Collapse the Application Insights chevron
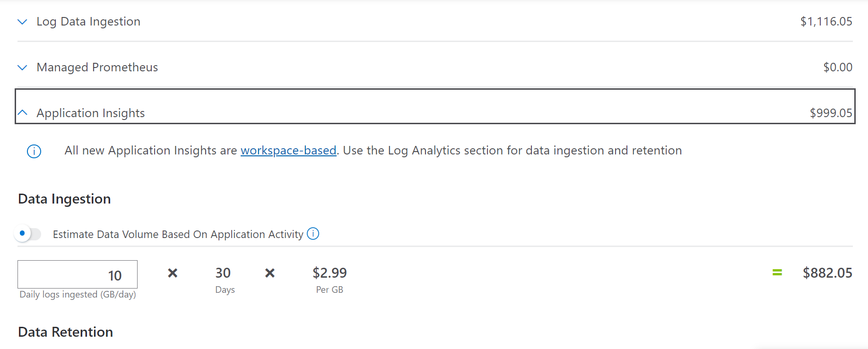This screenshot has width=868, height=349. (22, 113)
